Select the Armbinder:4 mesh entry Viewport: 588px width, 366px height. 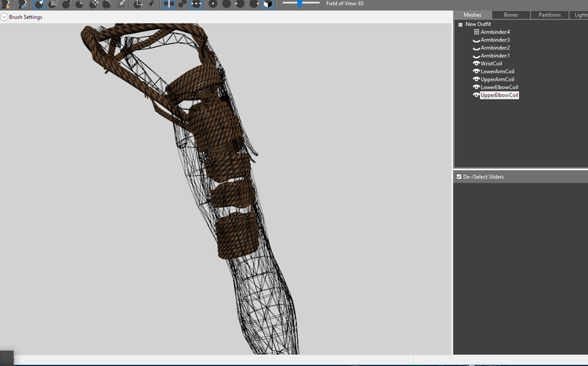tap(495, 32)
